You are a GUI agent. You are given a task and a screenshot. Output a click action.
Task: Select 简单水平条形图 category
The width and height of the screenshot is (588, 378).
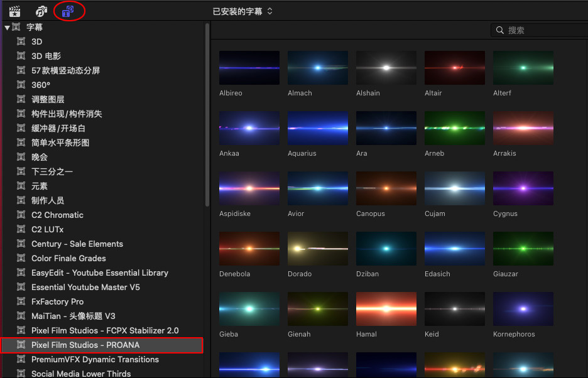103,143
